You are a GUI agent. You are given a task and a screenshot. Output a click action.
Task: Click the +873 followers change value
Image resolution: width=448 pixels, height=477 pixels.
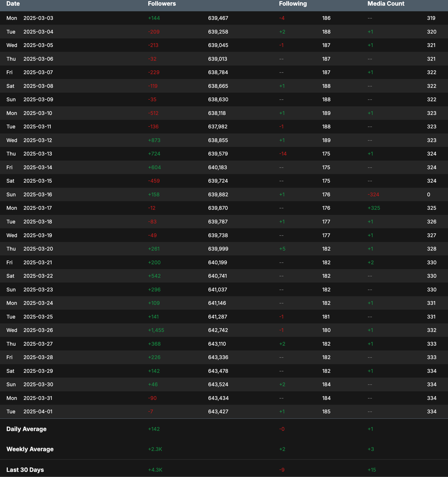tap(154, 140)
